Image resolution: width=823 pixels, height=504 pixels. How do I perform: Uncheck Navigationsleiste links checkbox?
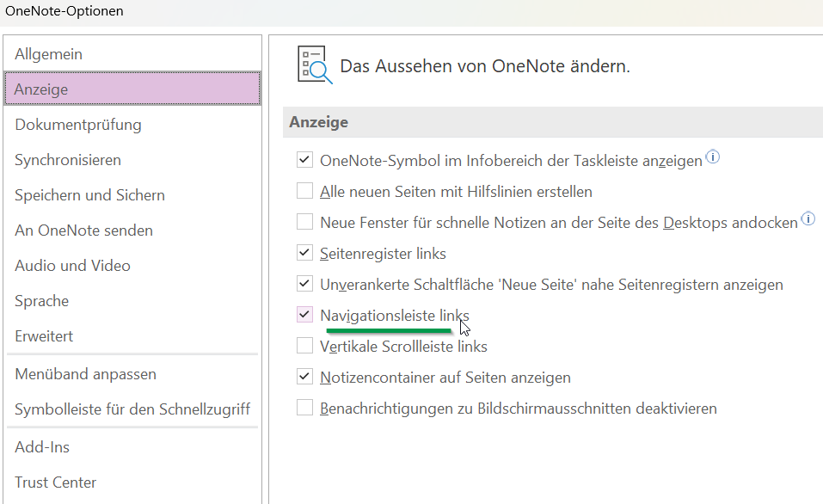304,315
